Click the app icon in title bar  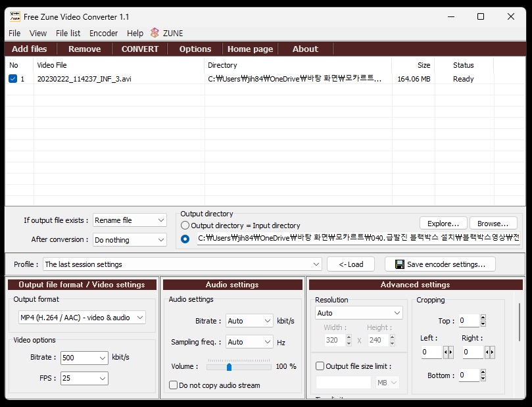15,16
